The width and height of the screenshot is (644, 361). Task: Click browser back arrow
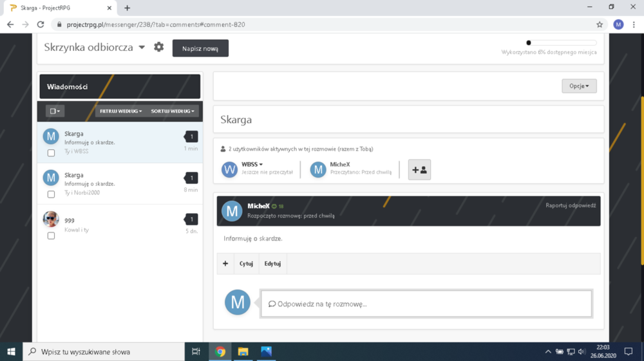10,24
